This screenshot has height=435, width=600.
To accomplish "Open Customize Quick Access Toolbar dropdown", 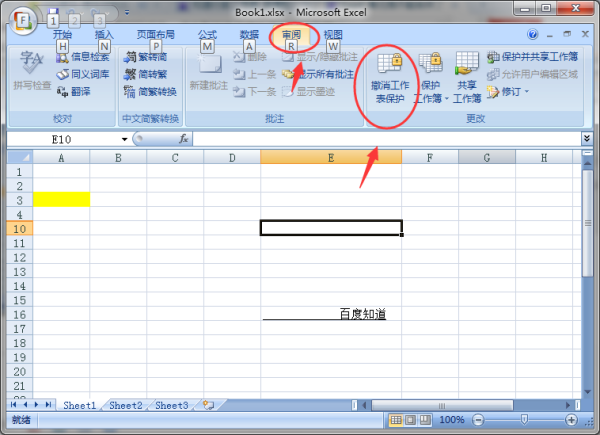I will 127,13.
